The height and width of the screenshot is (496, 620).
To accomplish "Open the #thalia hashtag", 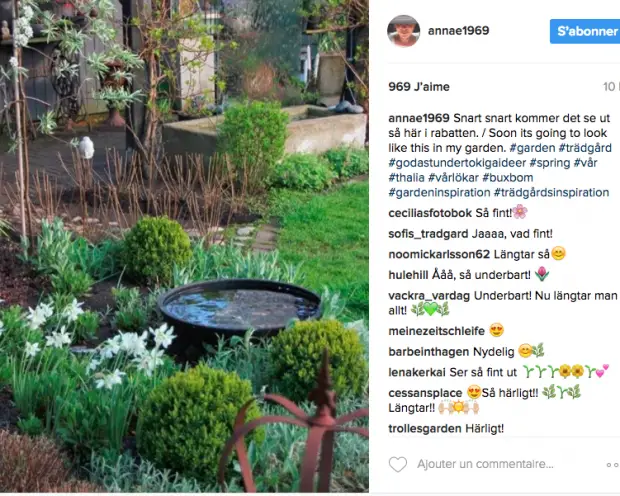I will (x=406, y=178).
